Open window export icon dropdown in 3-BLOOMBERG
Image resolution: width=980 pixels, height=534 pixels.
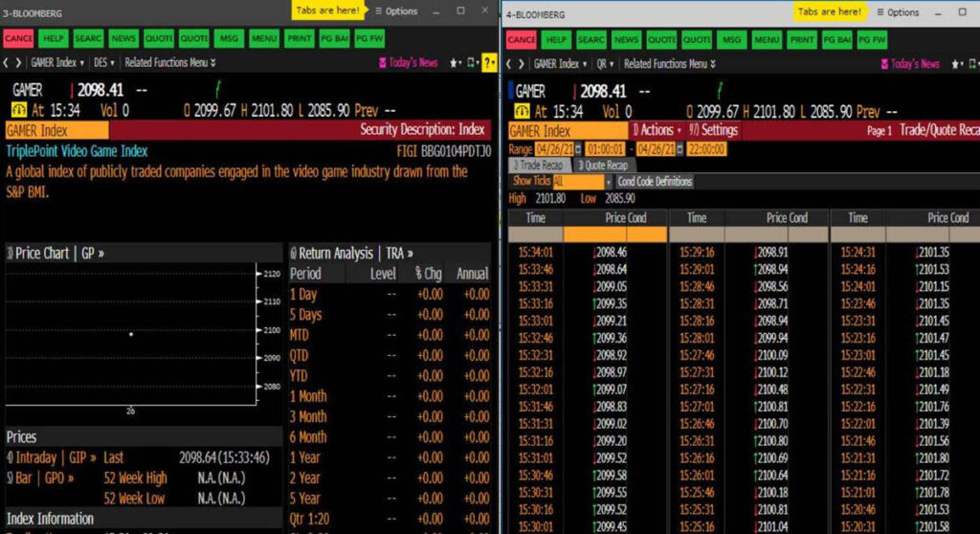coord(473,62)
